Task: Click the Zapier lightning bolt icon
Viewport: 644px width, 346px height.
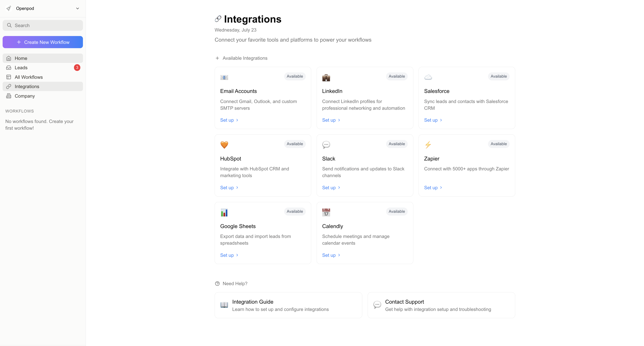Action: click(428, 145)
